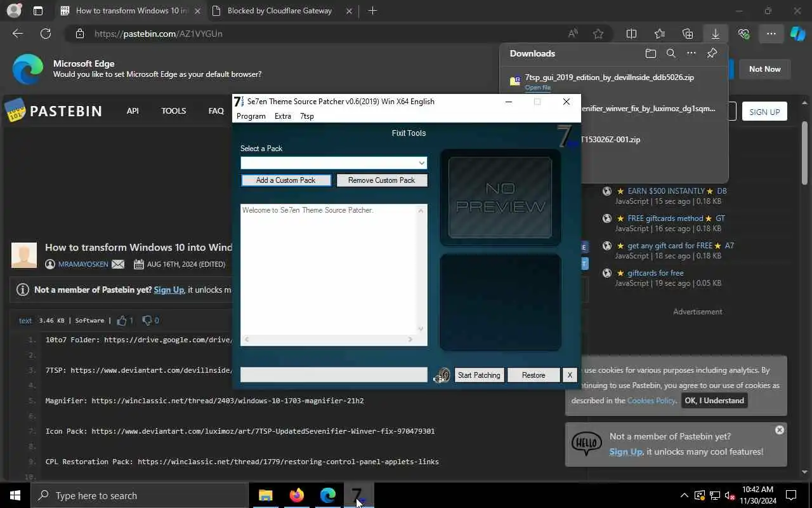Screen dimensions: 812x508
Task: Open the Extra menu in 7tsp
Action: (x=283, y=116)
